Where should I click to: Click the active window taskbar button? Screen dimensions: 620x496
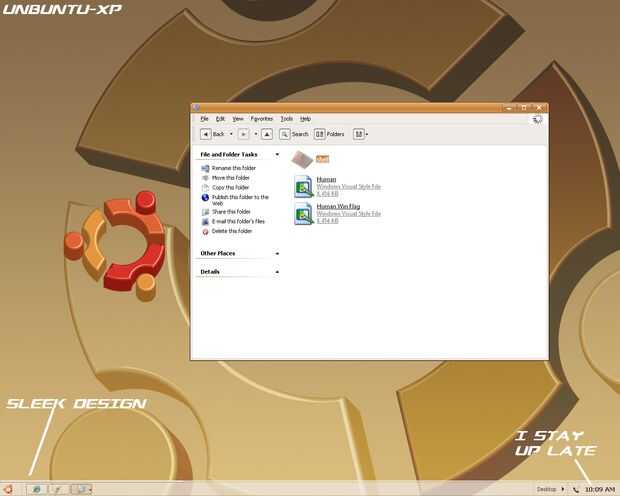(x=81, y=490)
